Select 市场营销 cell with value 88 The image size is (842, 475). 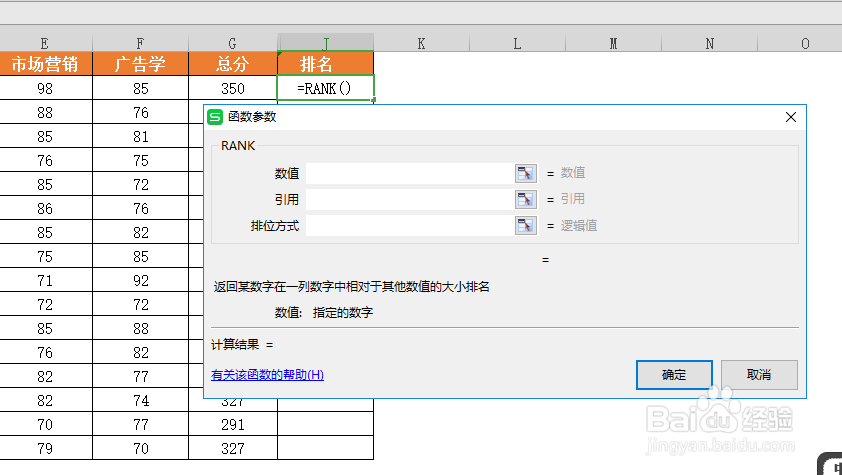click(46, 112)
